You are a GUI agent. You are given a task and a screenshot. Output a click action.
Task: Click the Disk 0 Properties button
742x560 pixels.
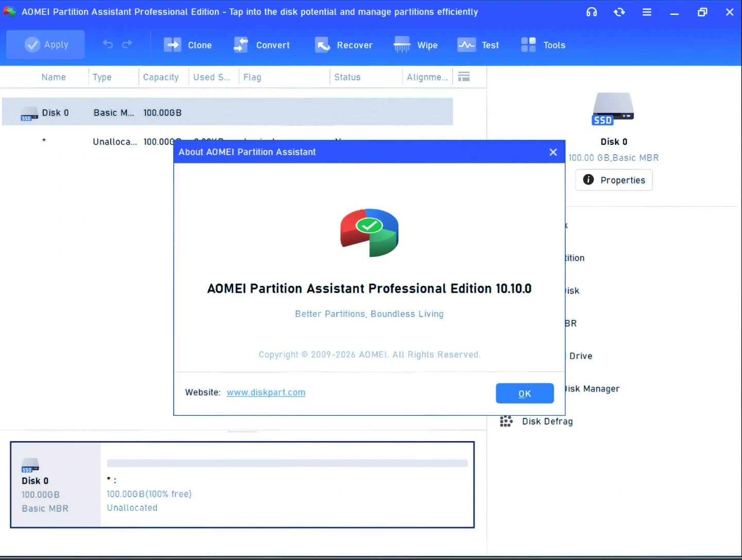click(x=614, y=180)
